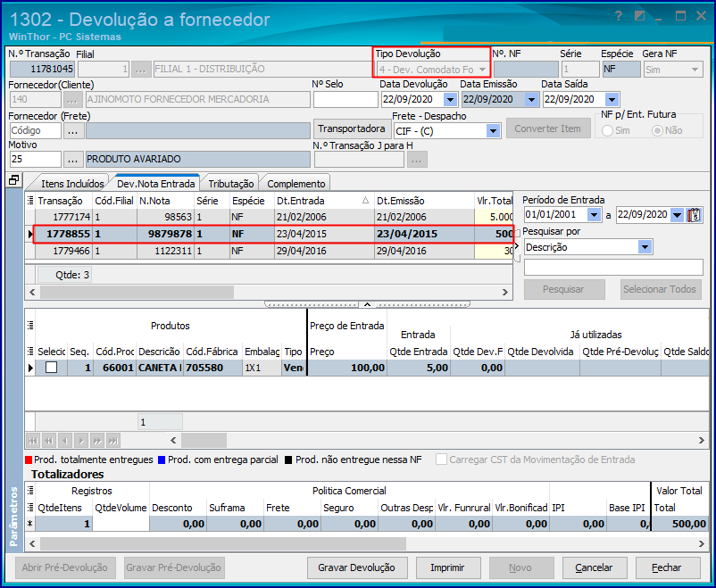716x588 pixels.
Task: Open the Frete - Despacho dropdown
Action: point(493,130)
